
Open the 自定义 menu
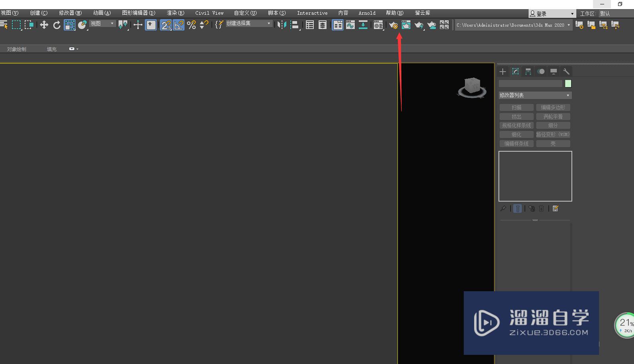point(245,13)
